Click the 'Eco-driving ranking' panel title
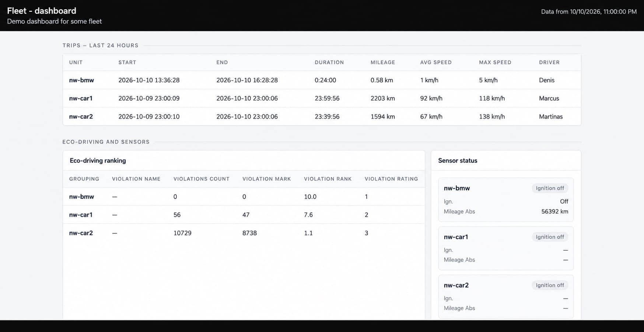Viewport: 644px width, 332px height. pos(98,160)
